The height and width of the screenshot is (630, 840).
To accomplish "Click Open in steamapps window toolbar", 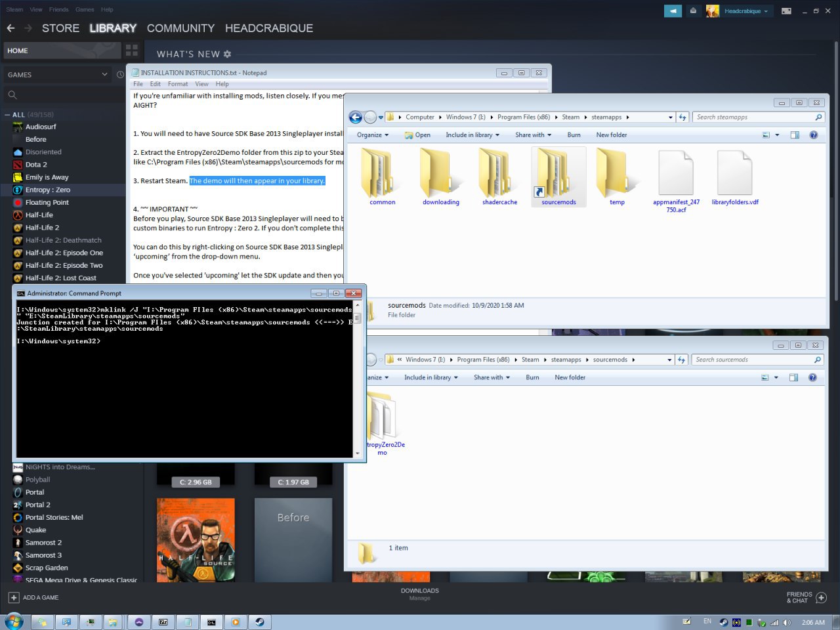I will coord(417,135).
